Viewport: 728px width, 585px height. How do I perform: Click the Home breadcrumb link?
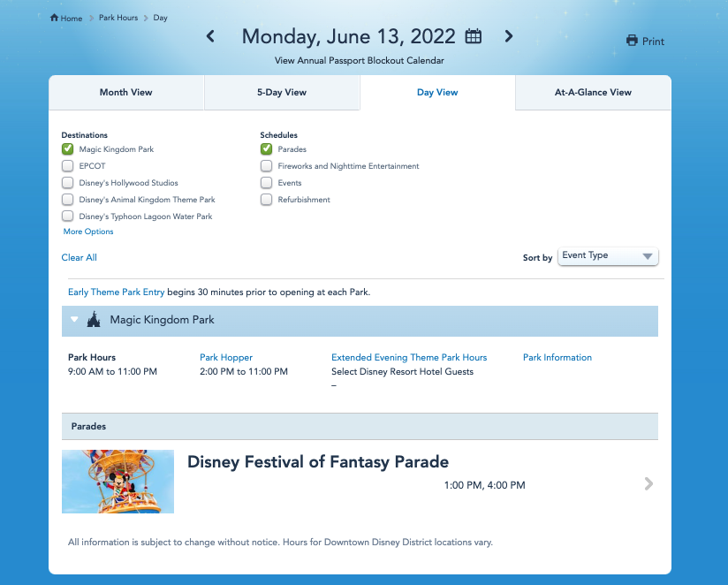pos(66,18)
